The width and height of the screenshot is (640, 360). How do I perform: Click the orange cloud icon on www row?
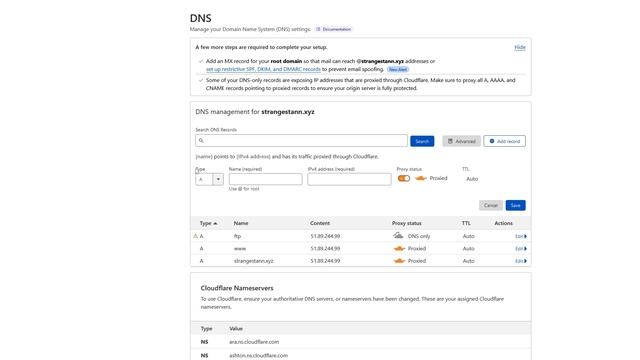click(399, 249)
